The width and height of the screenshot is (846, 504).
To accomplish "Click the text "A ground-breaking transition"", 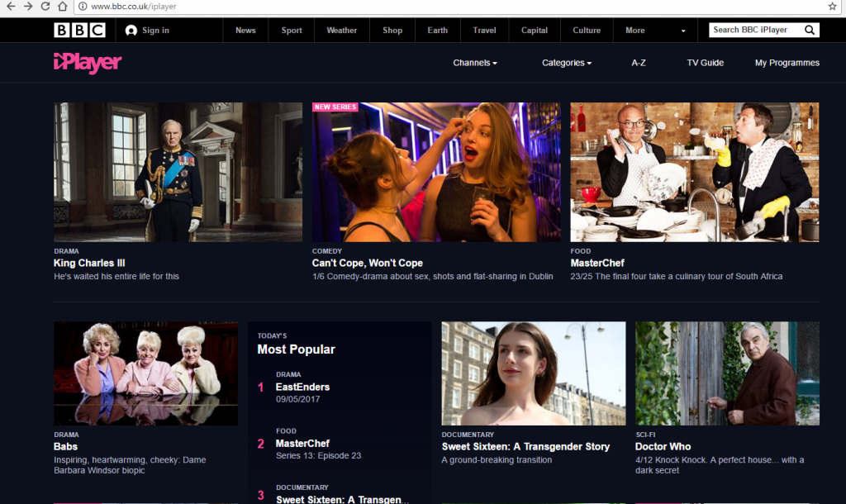I will pos(497,459).
